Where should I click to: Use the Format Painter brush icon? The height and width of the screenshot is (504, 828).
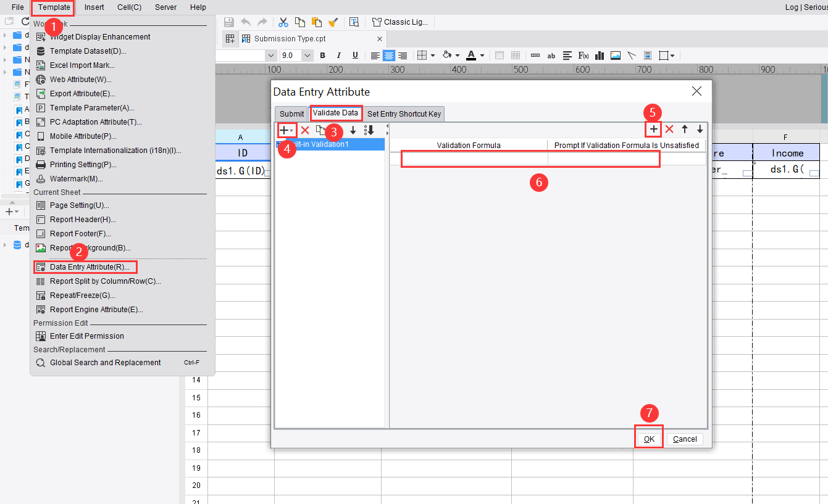tap(333, 22)
